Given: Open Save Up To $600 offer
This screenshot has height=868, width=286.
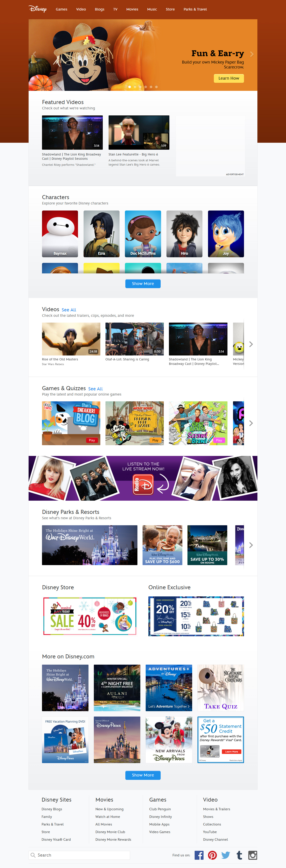Looking at the screenshot, I should [x=162, y=545].
